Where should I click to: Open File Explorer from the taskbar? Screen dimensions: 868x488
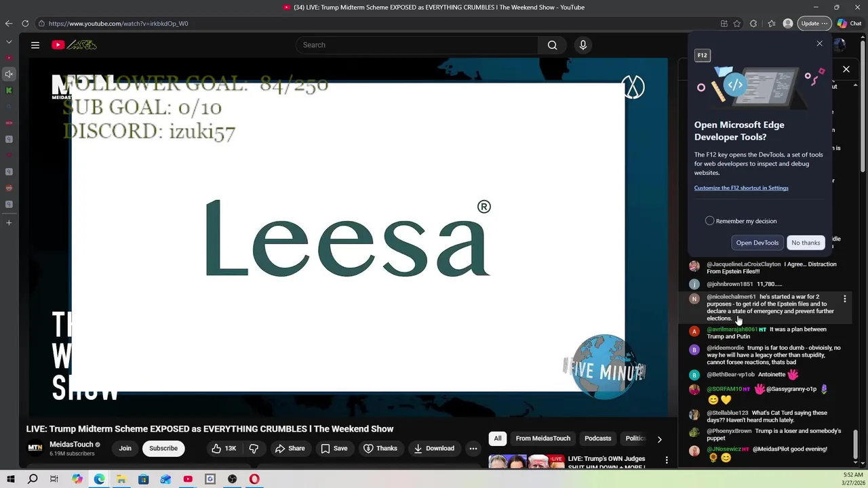point(121,479)
